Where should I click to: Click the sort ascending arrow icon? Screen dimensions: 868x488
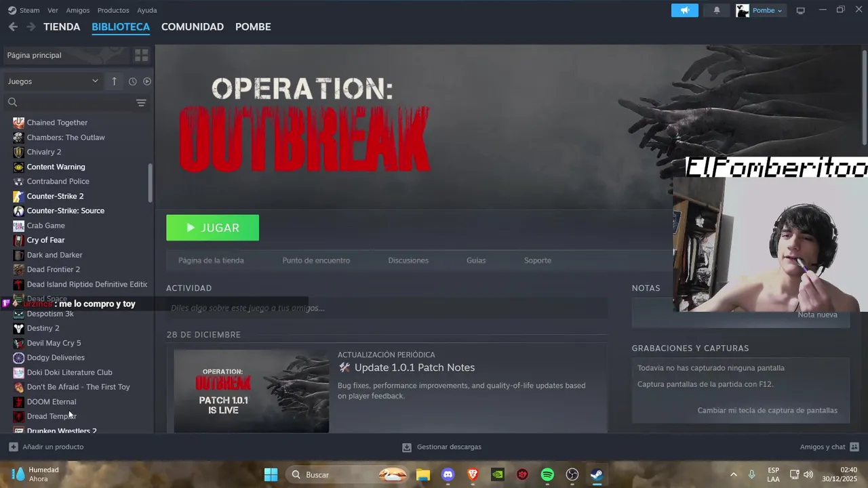tap(114, 81)
